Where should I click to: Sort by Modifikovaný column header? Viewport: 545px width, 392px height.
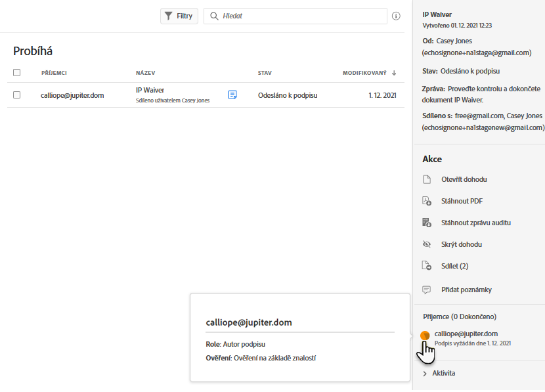(364, 73)
